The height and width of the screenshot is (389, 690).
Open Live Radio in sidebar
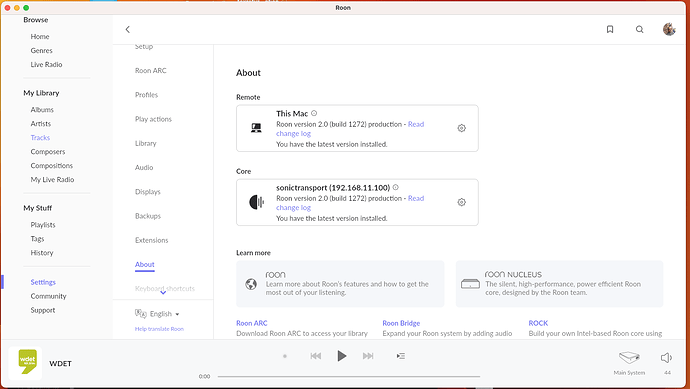[46, 64]
